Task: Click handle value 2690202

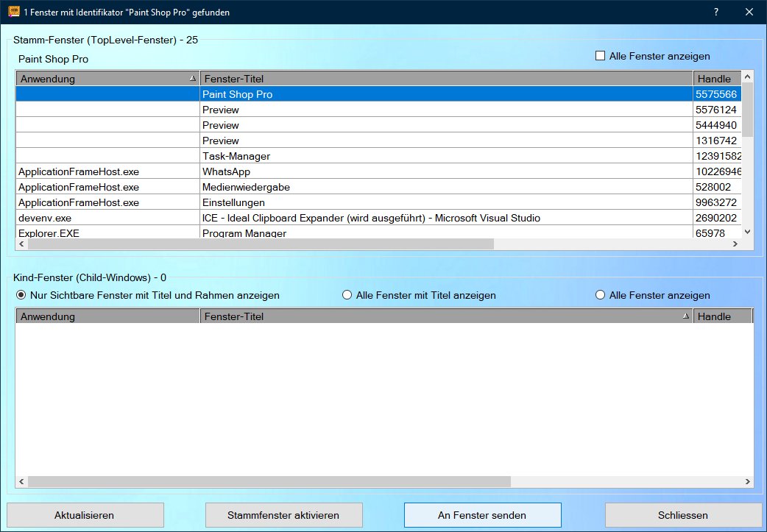Action: pyautogui.click(x=716, y=218)
